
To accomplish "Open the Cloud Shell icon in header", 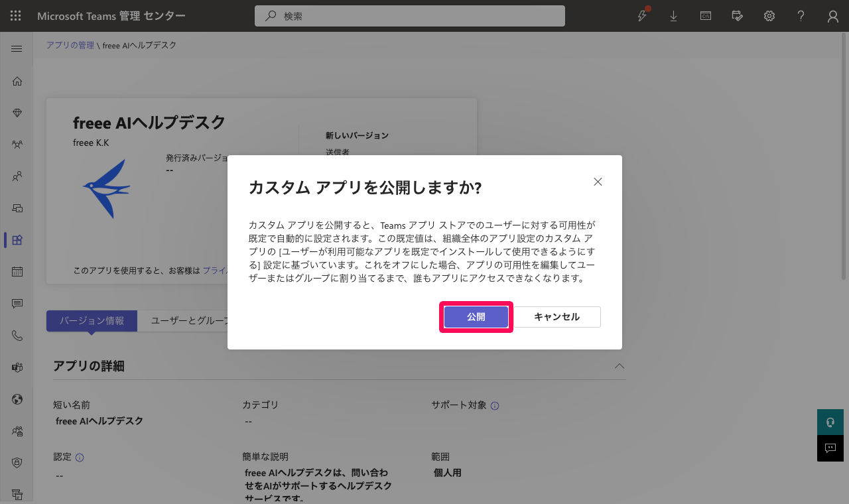I will pos(706,16).
